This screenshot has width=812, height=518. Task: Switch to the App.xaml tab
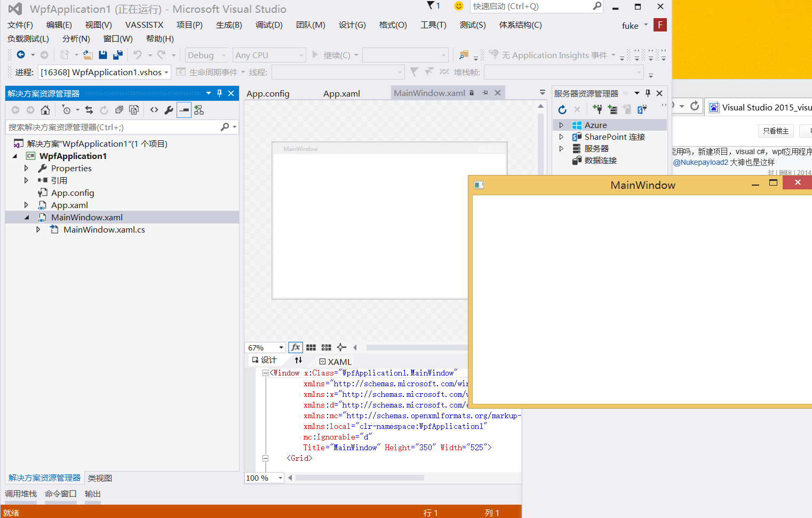pyautogui.click(x=341, y=93)
